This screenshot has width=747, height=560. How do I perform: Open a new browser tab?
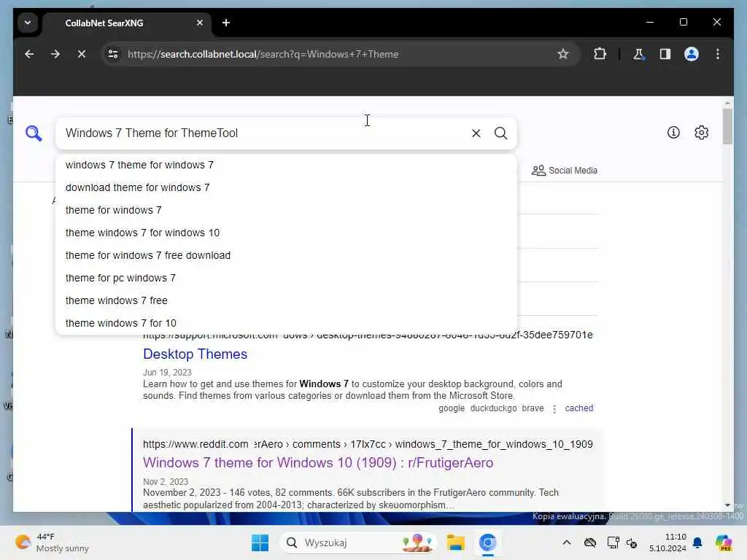click(x=226, y=23)
